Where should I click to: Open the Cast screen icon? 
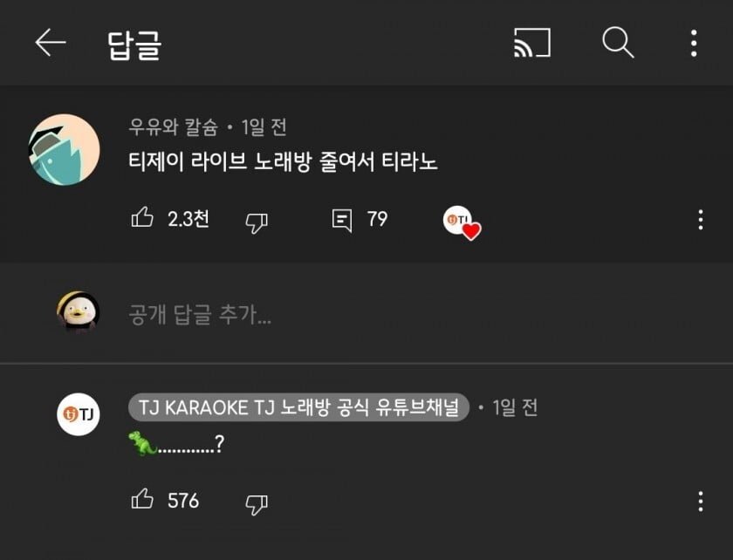pyautogui.click(x=532, y=43)
